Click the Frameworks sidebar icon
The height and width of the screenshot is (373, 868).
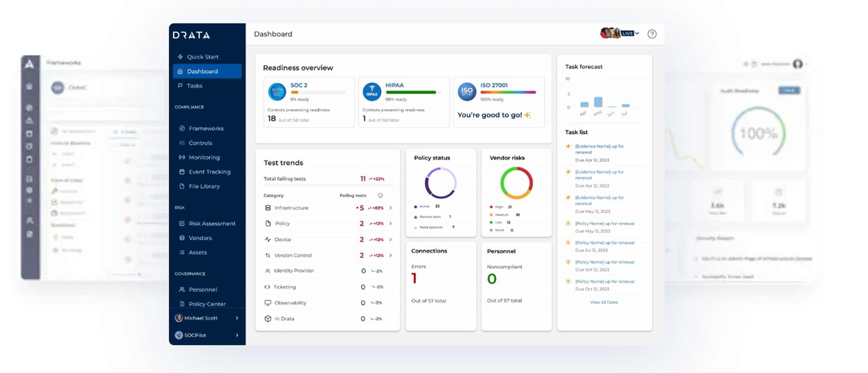182,128
